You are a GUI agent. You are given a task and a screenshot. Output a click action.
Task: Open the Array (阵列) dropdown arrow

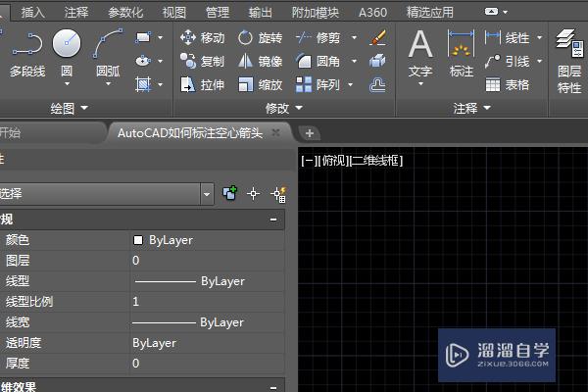tap(350, 85)
